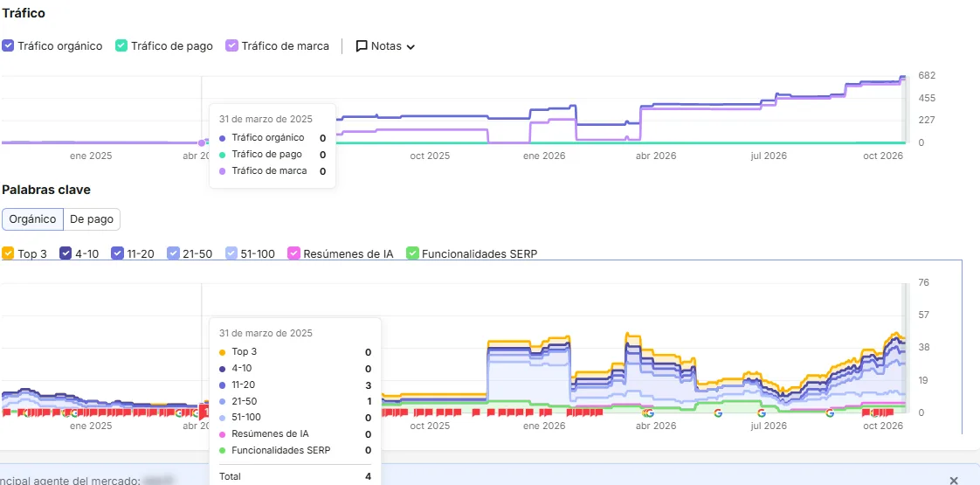Click the 51-100 row in the keywords tooltip
The image size is (980, 485).
pyautogui.click(x=295, y=418)
